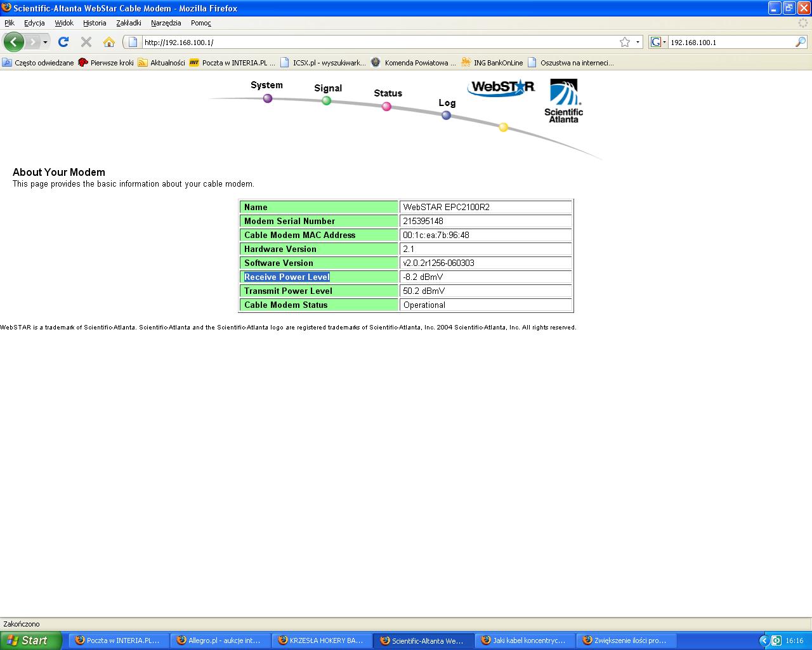This screenshot has width=812, height=650.
Task: Click the About Your Modem heading
Action: (x=59, y=172)
